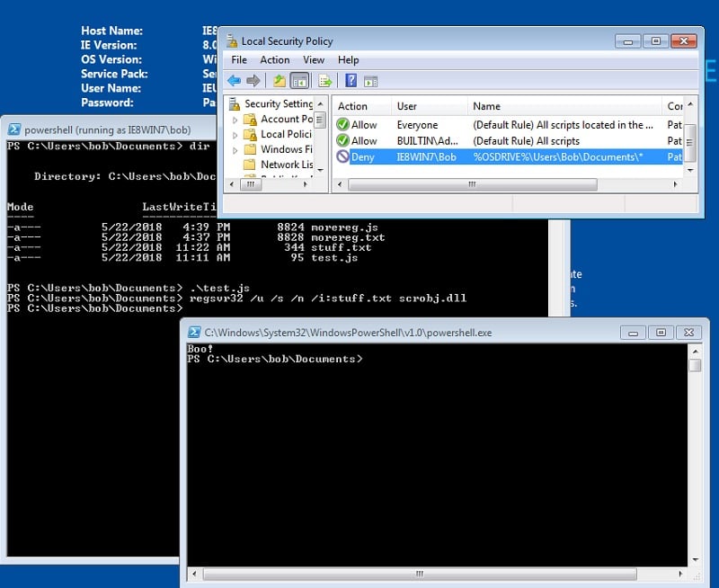Select the Everyone default rule row
The width and height of the screenshot is (719, 588).
pos(508,125)
